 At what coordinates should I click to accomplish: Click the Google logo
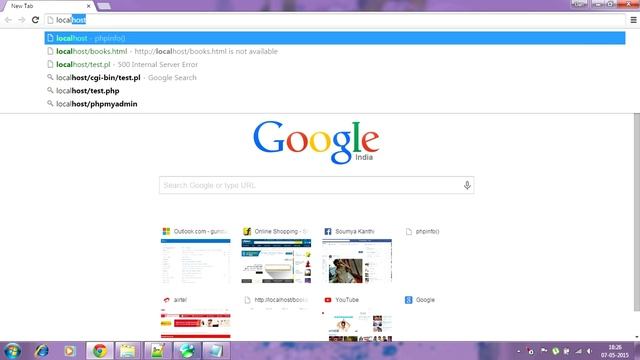(x=316, y=142)
